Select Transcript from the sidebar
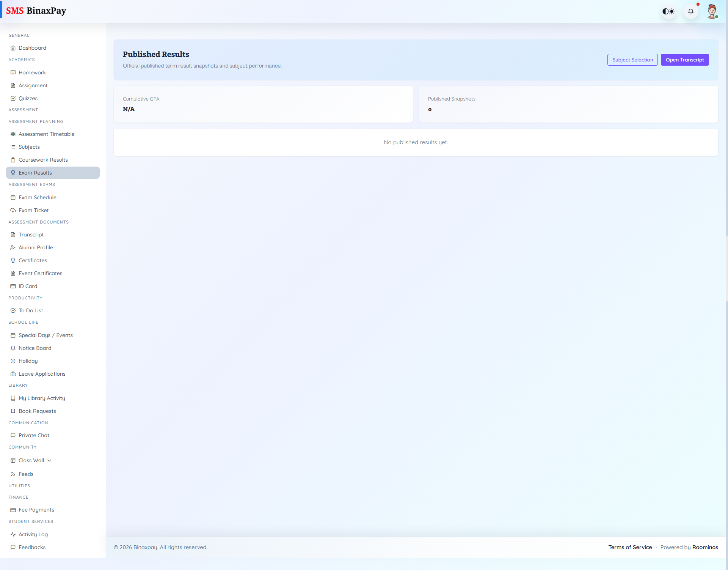The height and width of the screenshot is (570, 728). point(31,235)
